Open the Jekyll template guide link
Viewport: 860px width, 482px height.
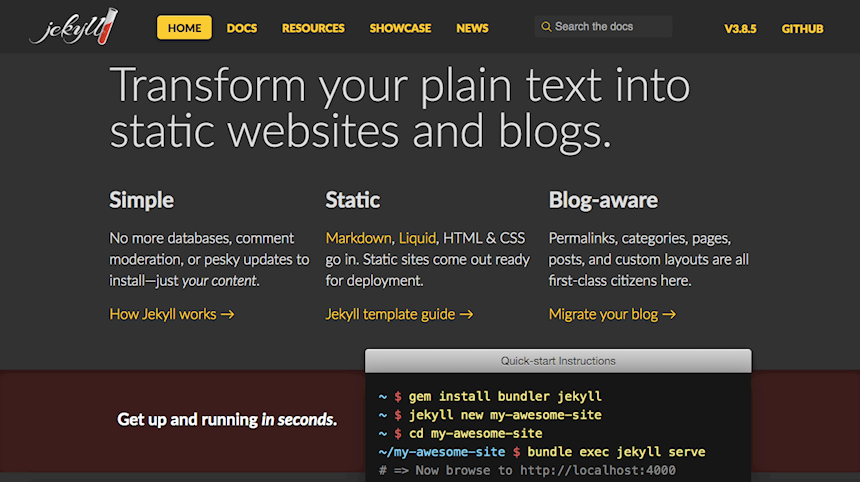(399, 314)
